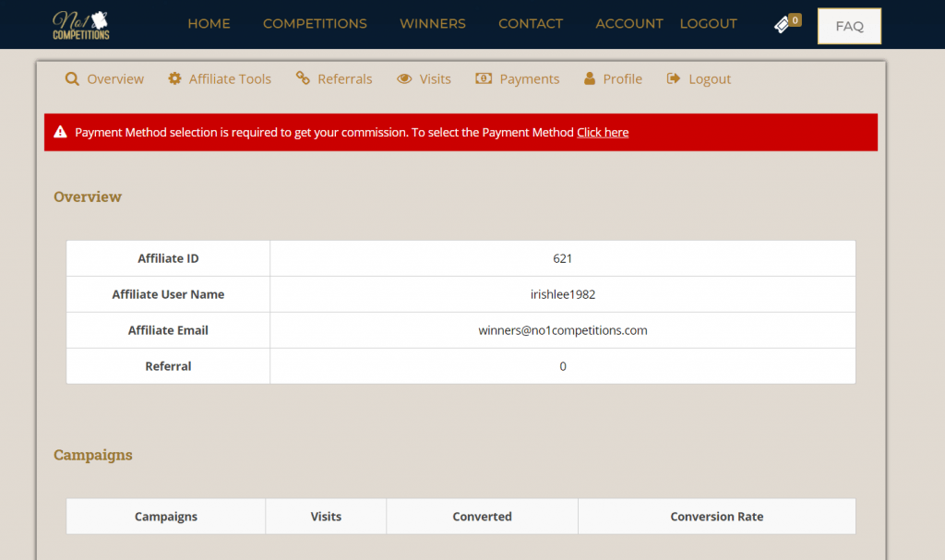
Task: Open the cart ticket icon
Action: tap(782, 25)
